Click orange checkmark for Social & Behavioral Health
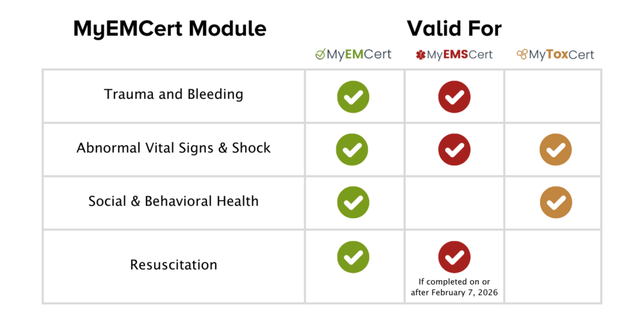The height and width of the screenshot is (321, 644). pyautogui.click(x=555, y=202)
